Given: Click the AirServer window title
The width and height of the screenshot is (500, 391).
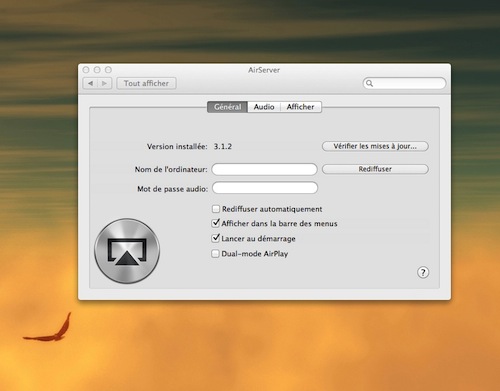Looking at the screenshot, I should tap(264, 70).
